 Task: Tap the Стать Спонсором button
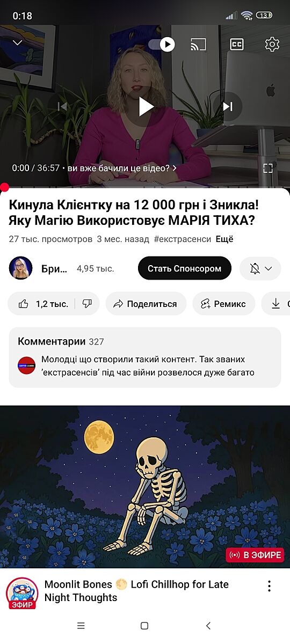(185, 268)
